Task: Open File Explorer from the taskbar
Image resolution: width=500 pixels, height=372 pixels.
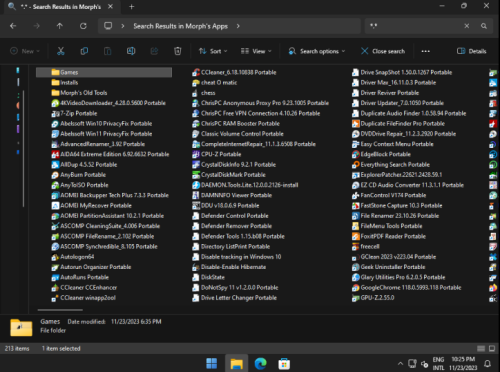Action: [236, 363]
